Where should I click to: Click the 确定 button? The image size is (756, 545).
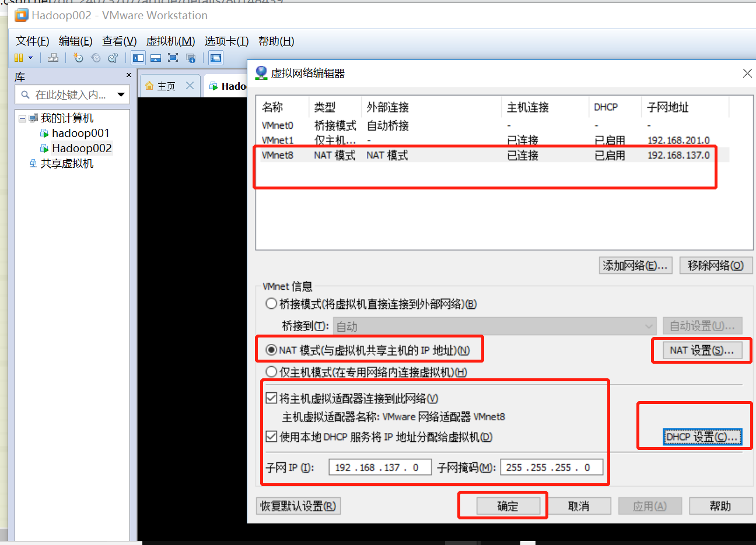coord(508,506)
